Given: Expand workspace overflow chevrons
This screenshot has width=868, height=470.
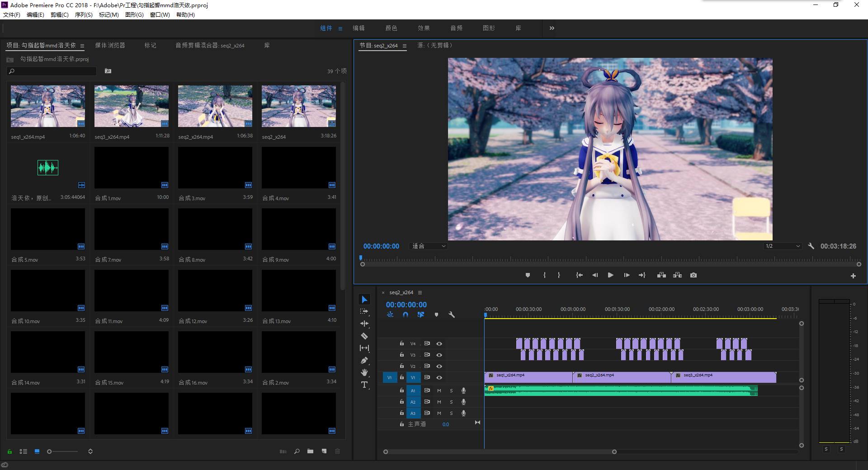Looking at the screenshot, I should 552,28.
